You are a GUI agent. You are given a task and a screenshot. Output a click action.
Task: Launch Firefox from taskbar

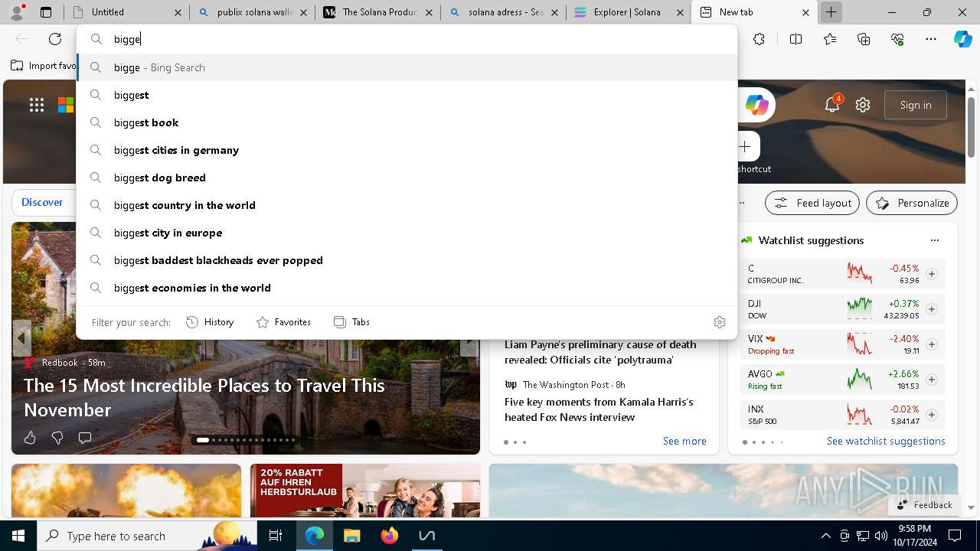(x=389, y=536)
